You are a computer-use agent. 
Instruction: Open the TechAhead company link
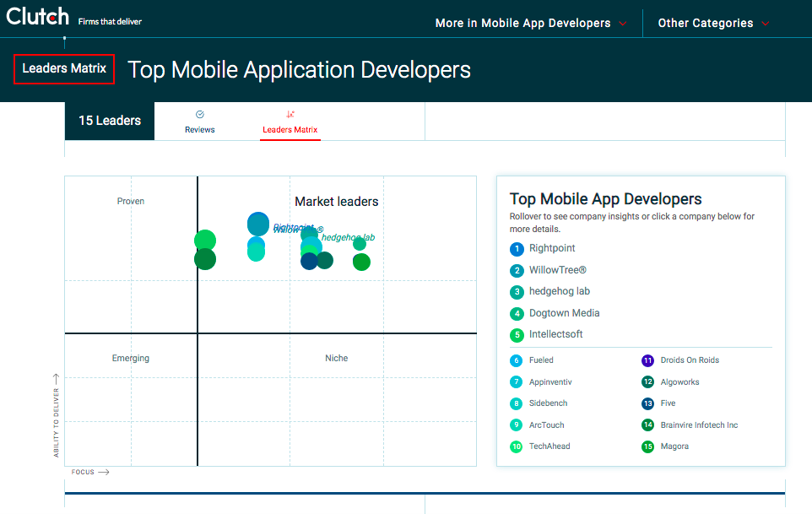(549, 446)
